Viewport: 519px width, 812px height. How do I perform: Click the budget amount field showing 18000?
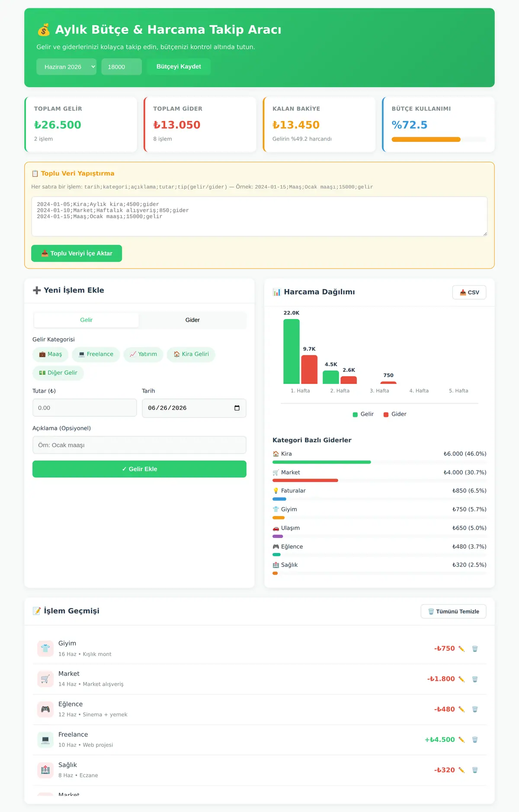122,67
